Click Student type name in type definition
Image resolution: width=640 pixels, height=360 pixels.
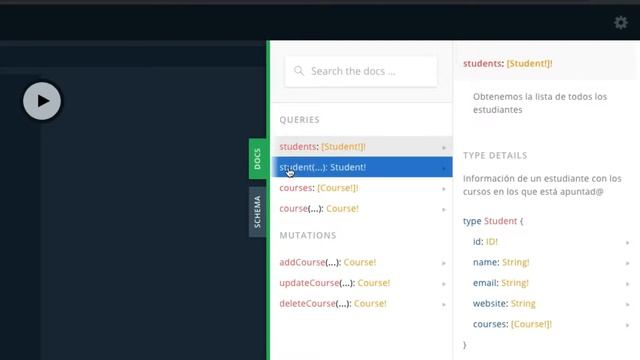[x=500, y=221]
